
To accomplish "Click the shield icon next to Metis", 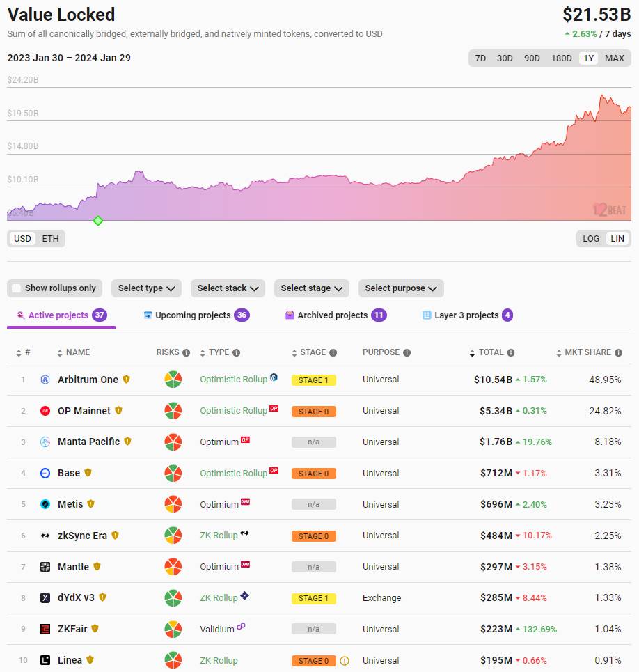I will pyautogui.click(x=90, y=504).
